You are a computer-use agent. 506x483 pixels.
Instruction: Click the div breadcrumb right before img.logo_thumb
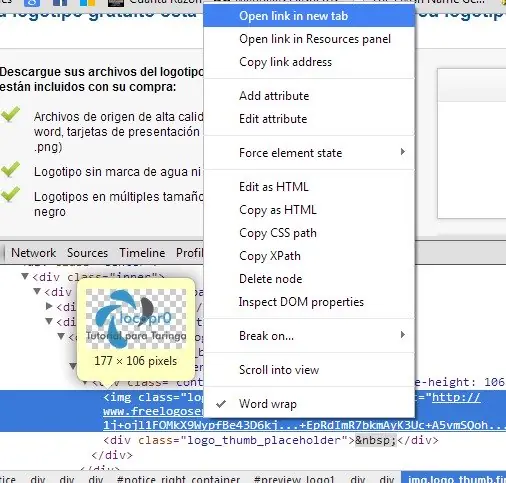click(387, 479)
